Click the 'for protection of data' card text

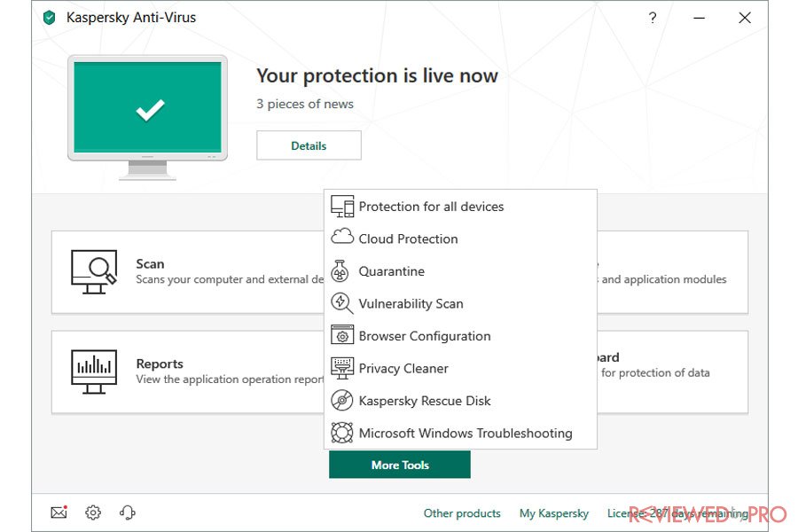coord(655,372)
